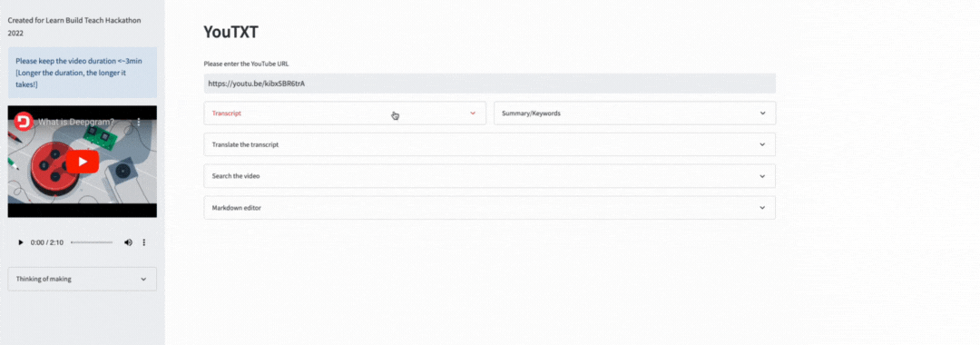Click the YouTXT page heading

(x=230, y=33)
